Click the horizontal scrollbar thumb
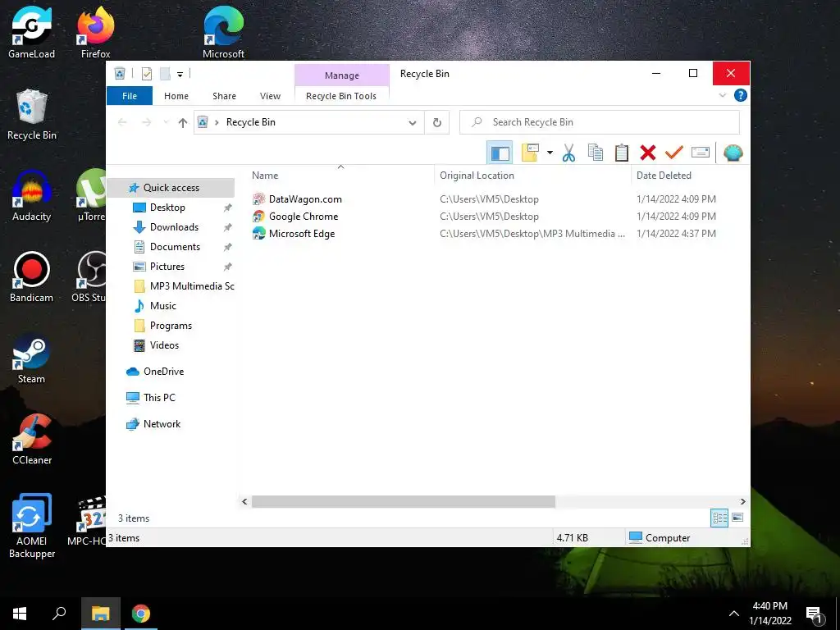This screenshot has width=840, height=630. (x=404, y=501)
